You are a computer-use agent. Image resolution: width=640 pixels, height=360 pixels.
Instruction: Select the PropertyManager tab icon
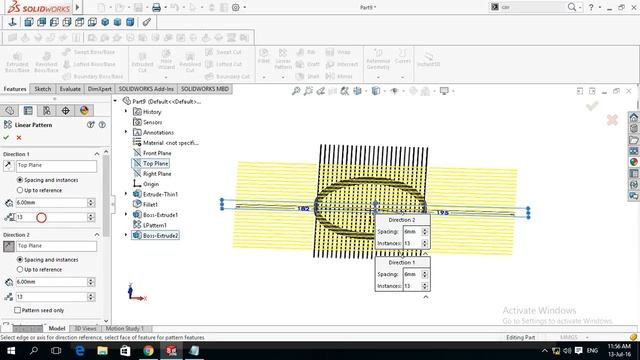click(28, 111)
